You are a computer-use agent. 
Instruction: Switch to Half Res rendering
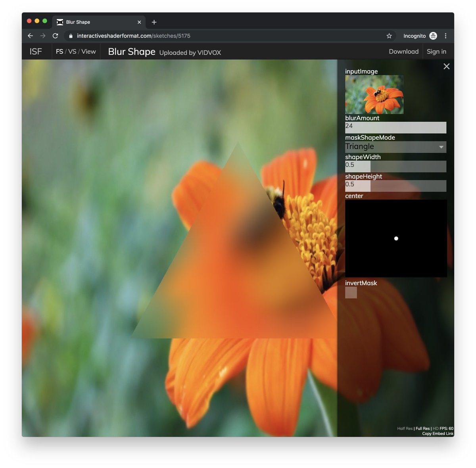point(405,428)
